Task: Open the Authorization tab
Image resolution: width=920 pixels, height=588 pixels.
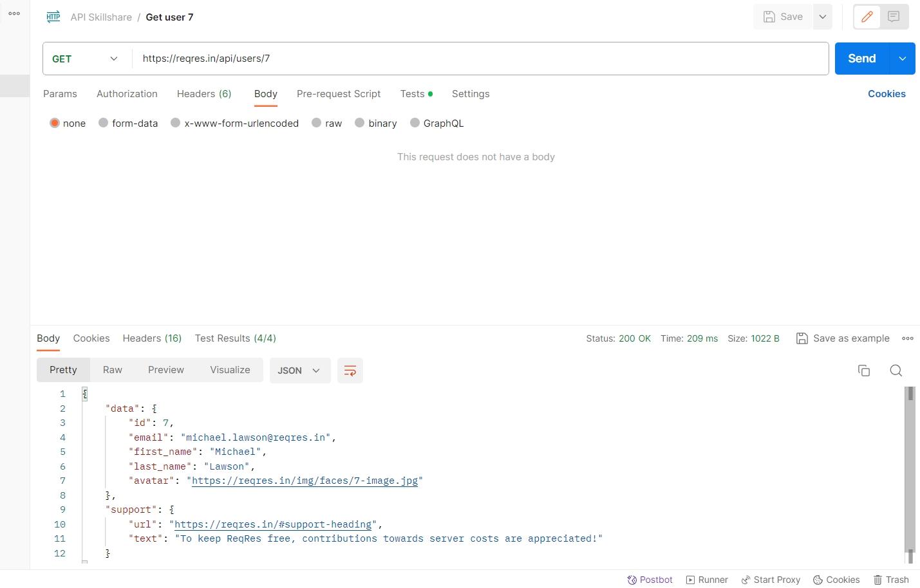Action: (127, 94)
